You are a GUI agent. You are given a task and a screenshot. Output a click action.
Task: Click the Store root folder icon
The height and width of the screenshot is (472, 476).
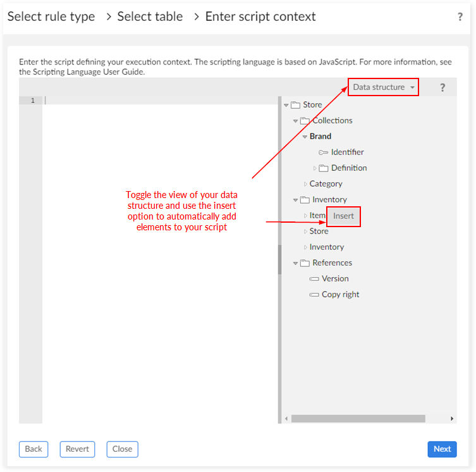[x=295, y=105]
